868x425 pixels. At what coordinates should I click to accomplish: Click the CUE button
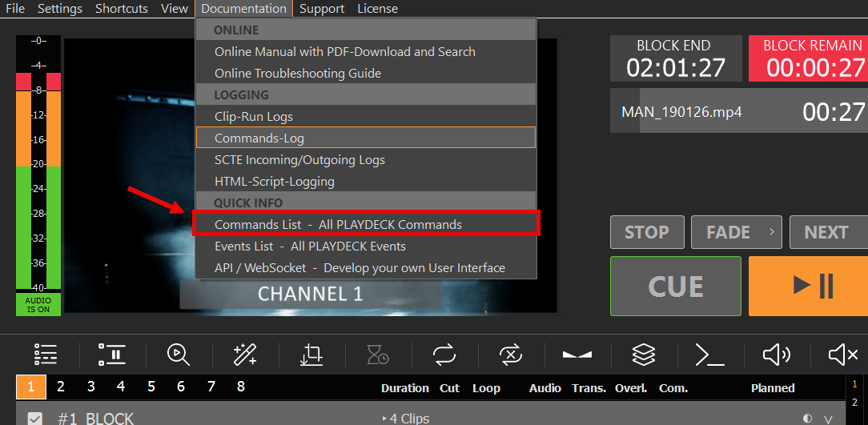675,286
